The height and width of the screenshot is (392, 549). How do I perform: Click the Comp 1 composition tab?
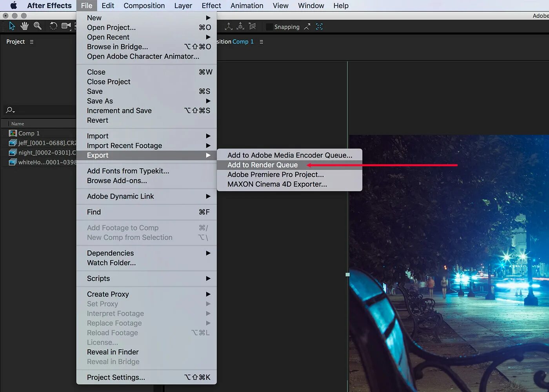coord(243,42)
